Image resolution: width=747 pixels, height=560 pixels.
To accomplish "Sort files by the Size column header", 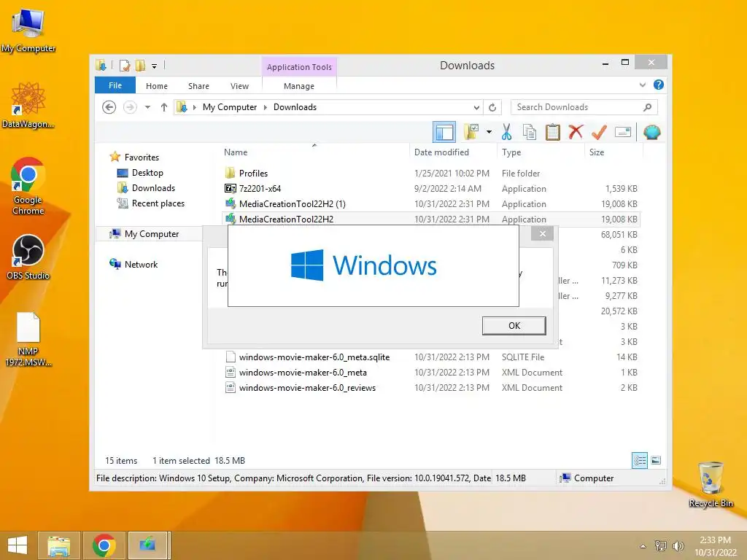I will 614,152.
